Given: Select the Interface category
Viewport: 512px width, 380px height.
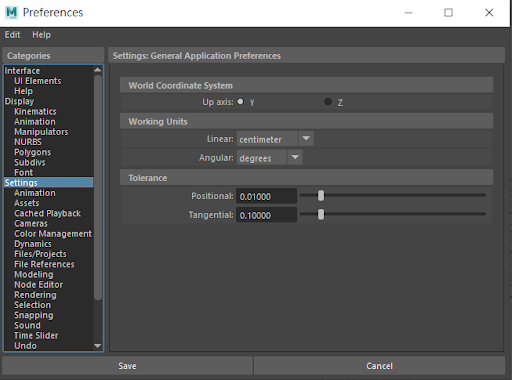Looking at the screenshot, I should click(22, 71).
